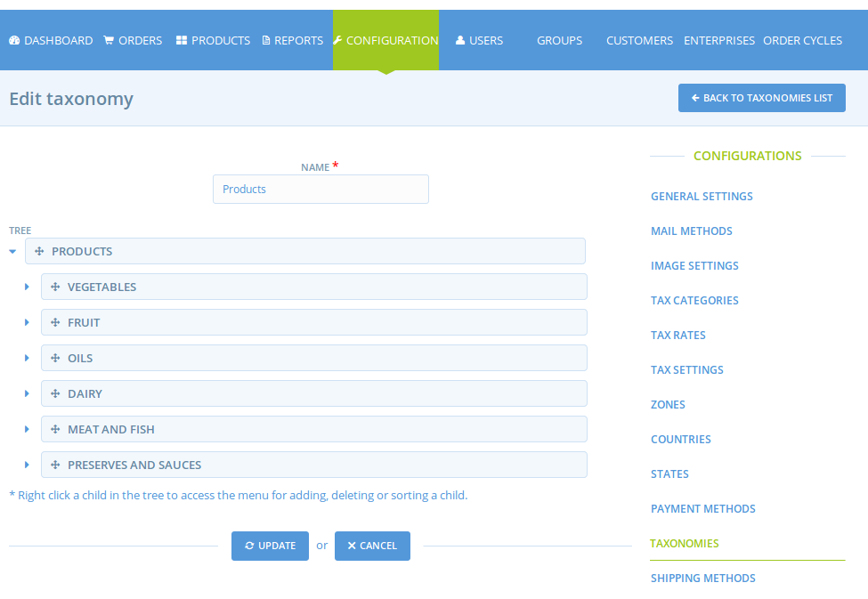
Task: Select the Configuration menu tab
Action: click(x=385, y=40)
